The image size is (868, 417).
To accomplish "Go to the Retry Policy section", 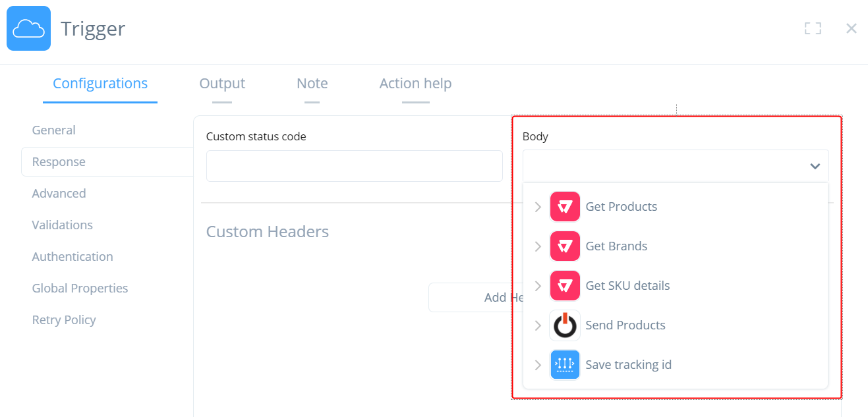I will pos(64,320).
